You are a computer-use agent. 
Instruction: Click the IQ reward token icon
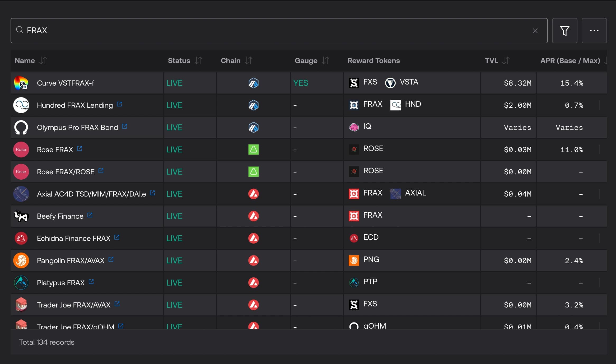pos(354,127)
